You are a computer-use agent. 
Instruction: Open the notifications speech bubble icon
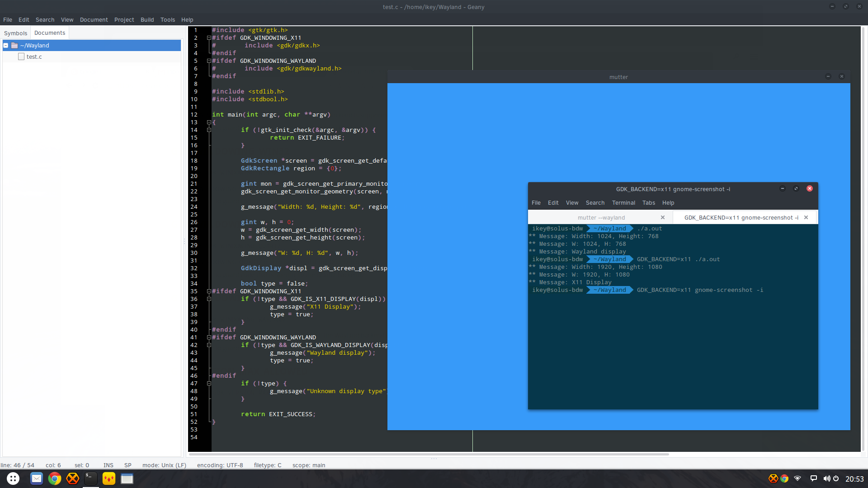tap(814, 479)
